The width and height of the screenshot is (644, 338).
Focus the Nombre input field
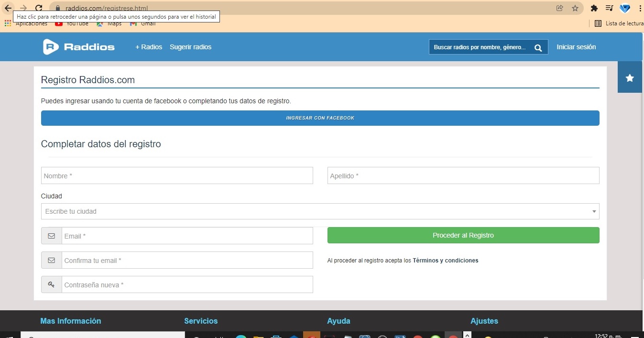[177, 175]
